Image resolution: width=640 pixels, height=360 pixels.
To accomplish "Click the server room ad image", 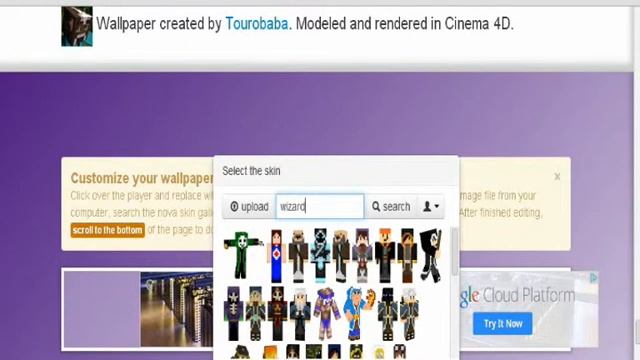I will [x=177, y=309].
